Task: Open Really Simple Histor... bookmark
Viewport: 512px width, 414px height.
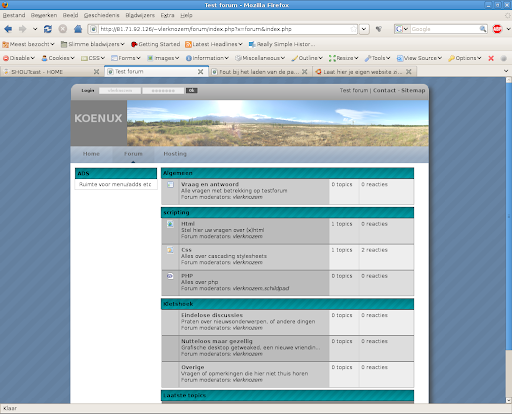Action: coord(282,44)
